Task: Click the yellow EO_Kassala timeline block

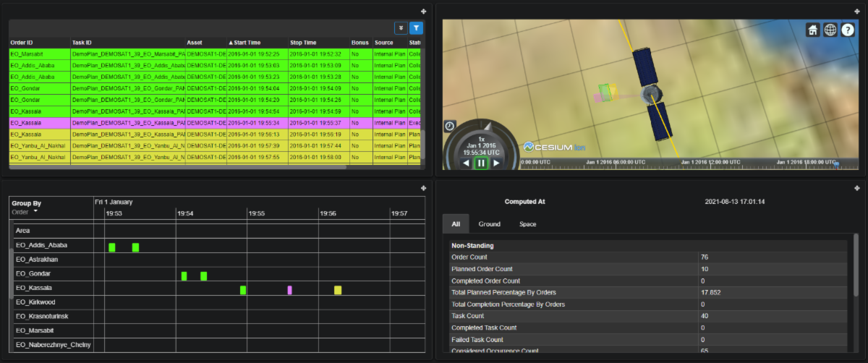Action: pos(338,290)
